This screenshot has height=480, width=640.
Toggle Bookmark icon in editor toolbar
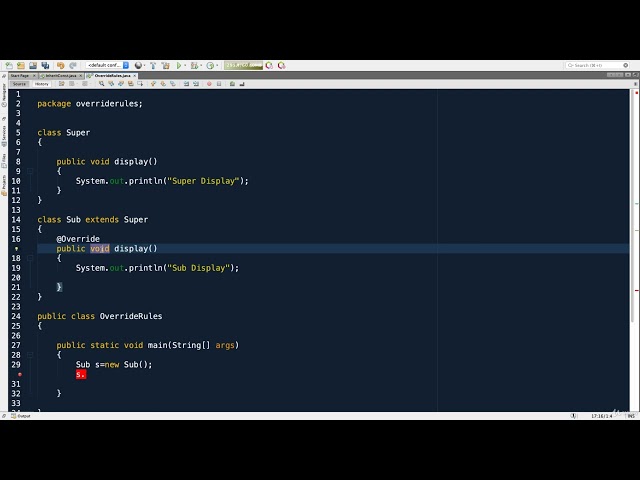click(173, 84)
